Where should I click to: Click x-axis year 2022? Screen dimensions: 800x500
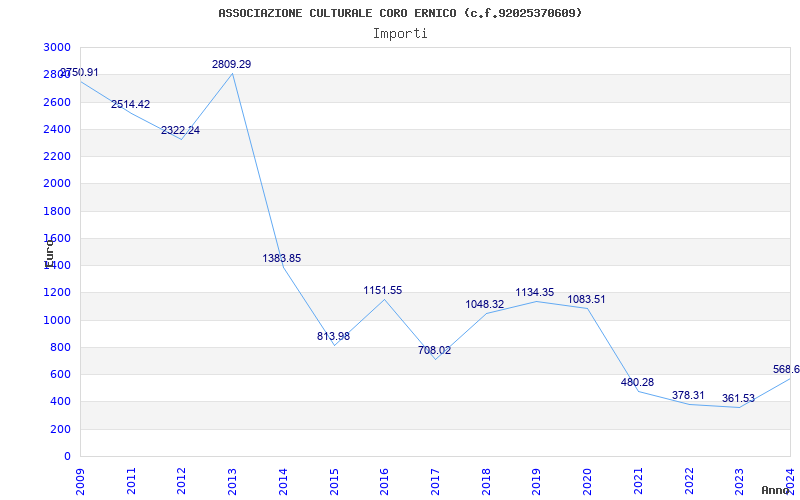click(688, 481)
